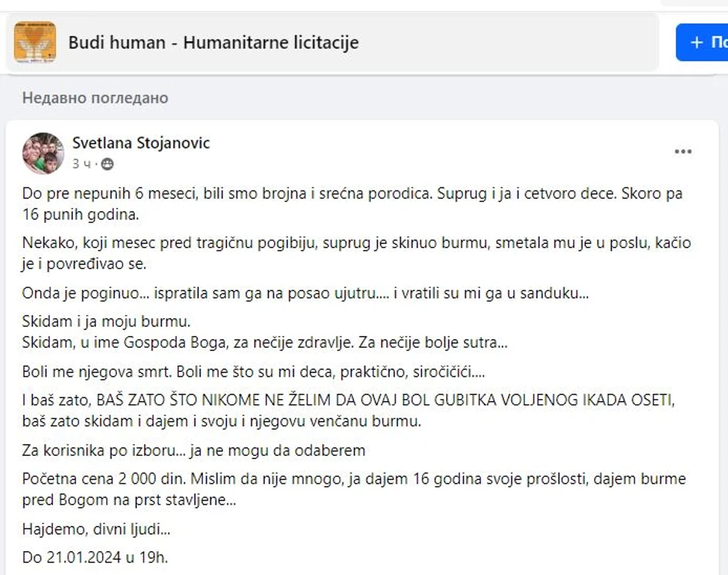Click the Budi human group logo

[x=36, y=42]
